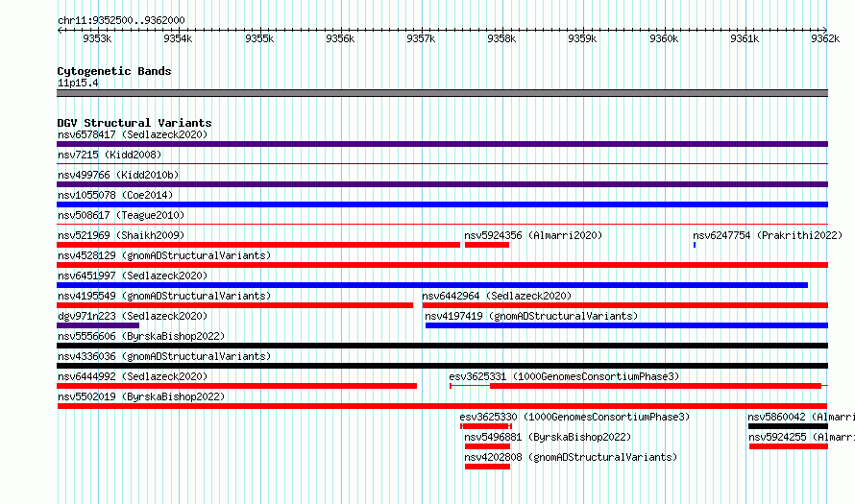Select the blue bar below nsv4197419
Viewport: 855px width, 504px height.
627,325
